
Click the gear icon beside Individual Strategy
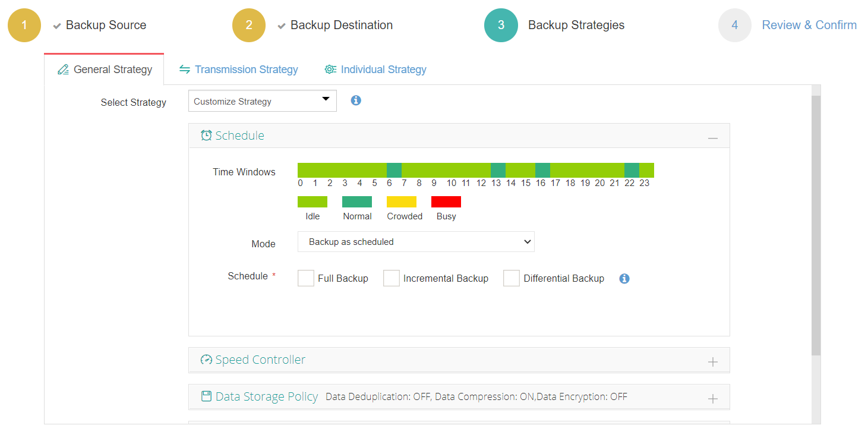(x=330, y=69)
